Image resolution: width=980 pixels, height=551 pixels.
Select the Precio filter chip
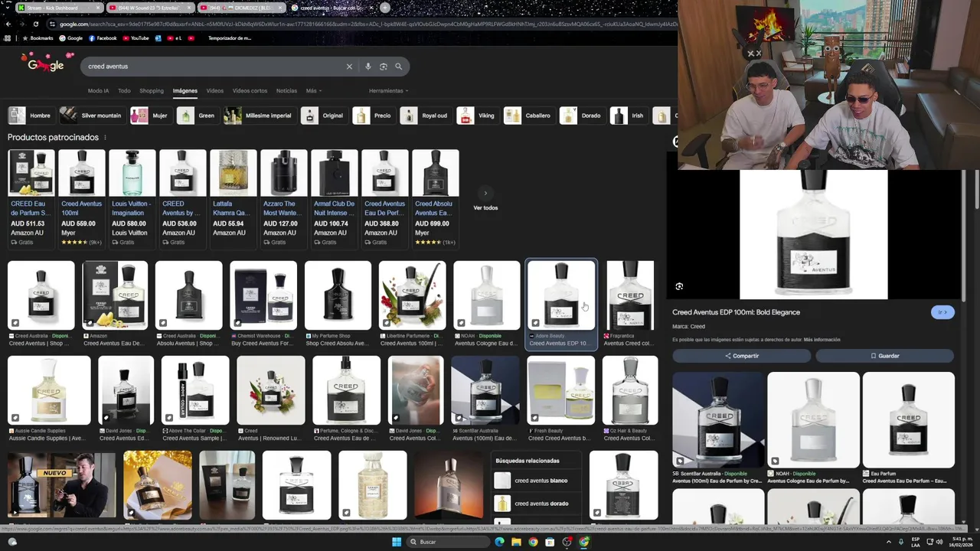[374, 116]
